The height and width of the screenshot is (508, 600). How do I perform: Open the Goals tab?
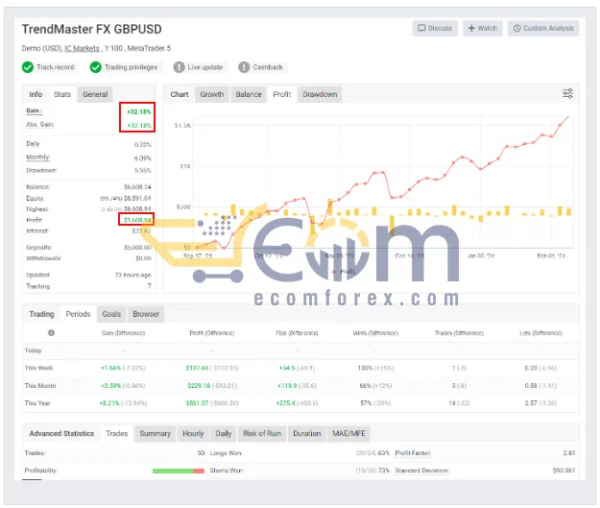111,314
